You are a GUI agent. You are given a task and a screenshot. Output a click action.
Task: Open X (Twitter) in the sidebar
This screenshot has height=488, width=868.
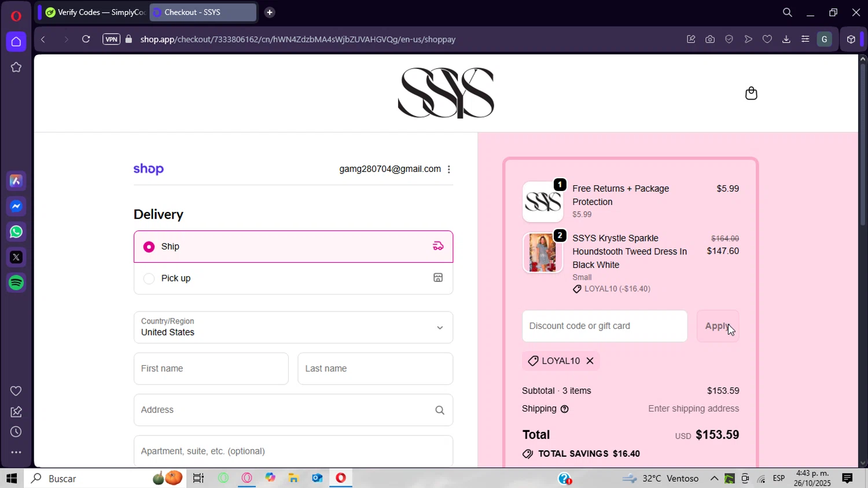(16, 257)
